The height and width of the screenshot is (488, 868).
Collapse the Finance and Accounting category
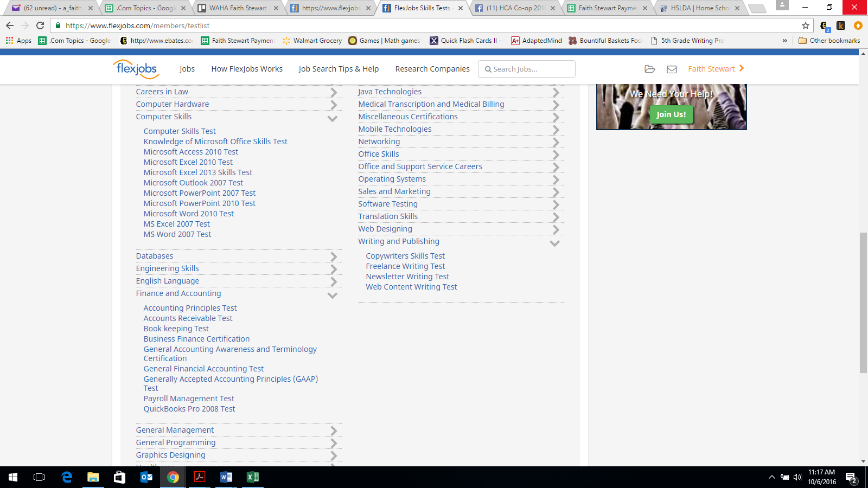pyautogui.click(x=333, y=295)
